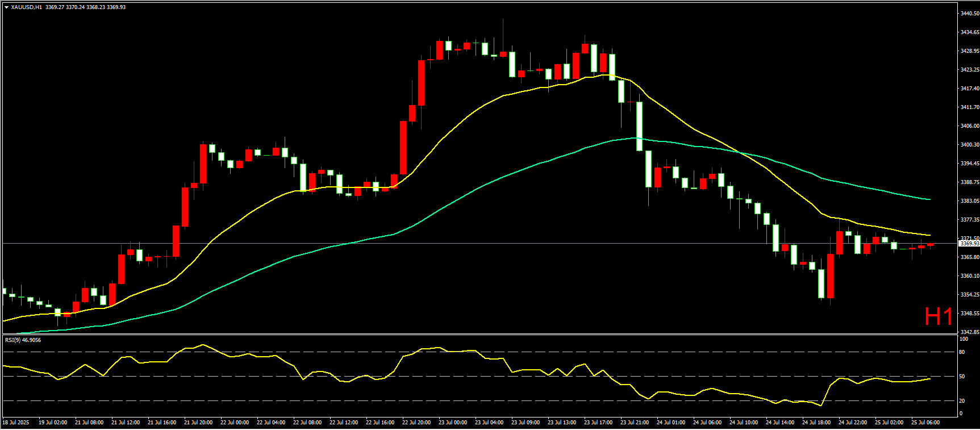Click the 18 Jul 2025 date label
The width and height of the screenshot is (980, 430).
pyautogui.click(x=16, y=423)
